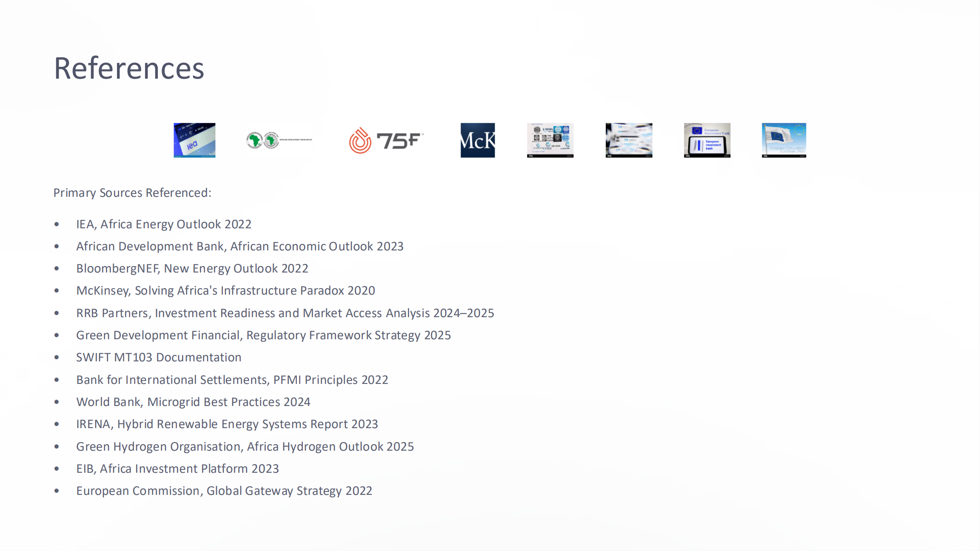Click 'SWIFT MT103 Documentation' bullet text
The image size is (980, 551).
tap(159, 357)
